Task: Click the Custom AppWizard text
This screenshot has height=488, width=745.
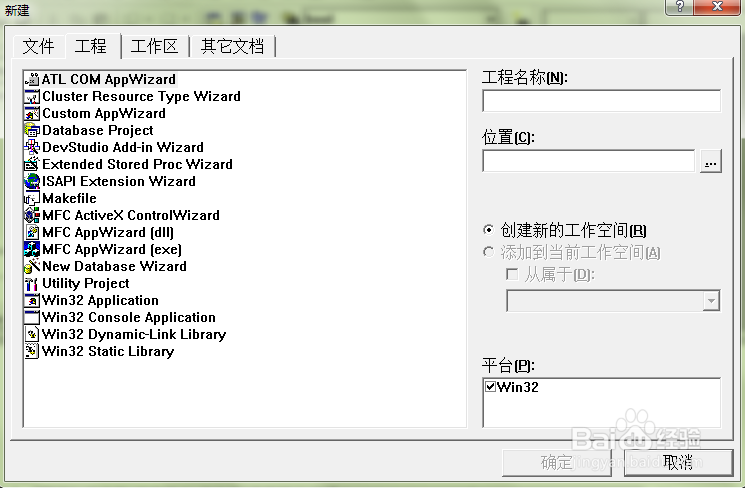Action: point(104,114)
